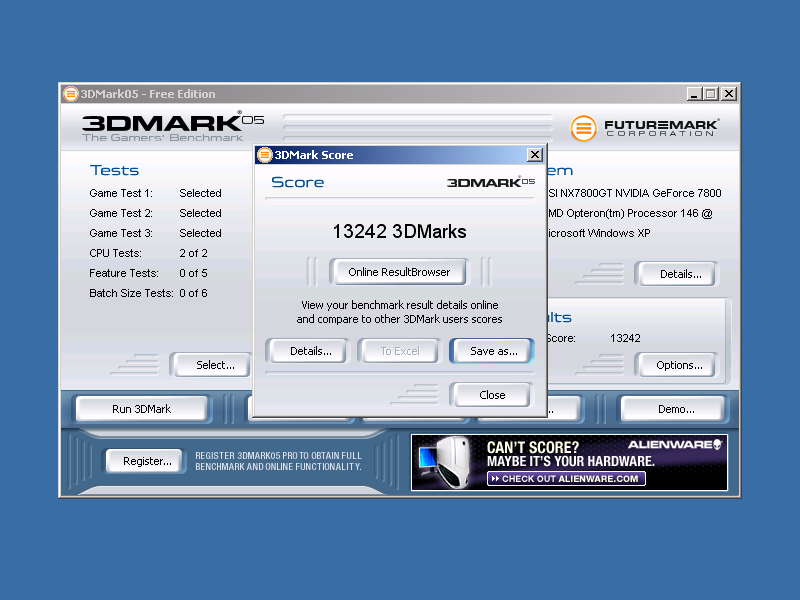
Task: Open test selection with Select... button
Action: [x=212, y=365]
